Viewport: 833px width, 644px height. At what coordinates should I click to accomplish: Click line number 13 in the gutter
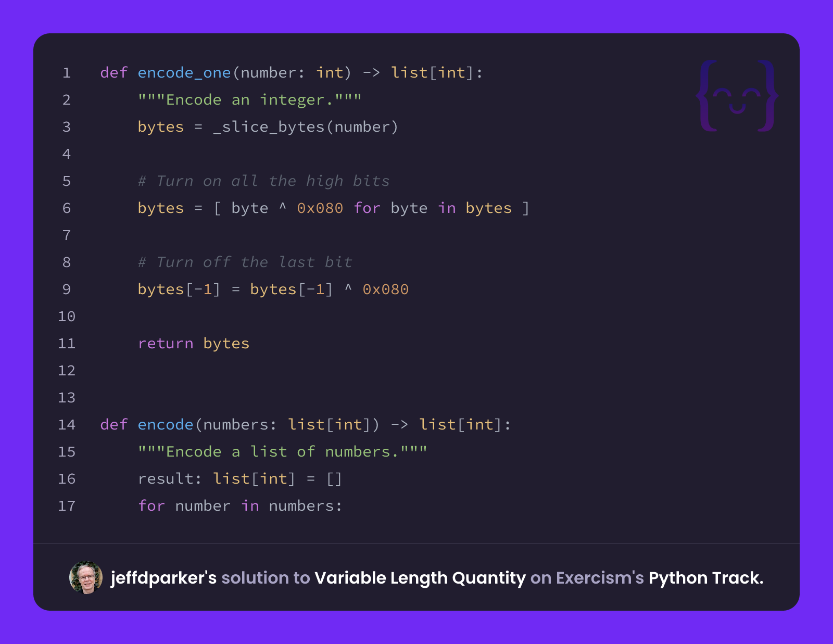tap(67, 397)
